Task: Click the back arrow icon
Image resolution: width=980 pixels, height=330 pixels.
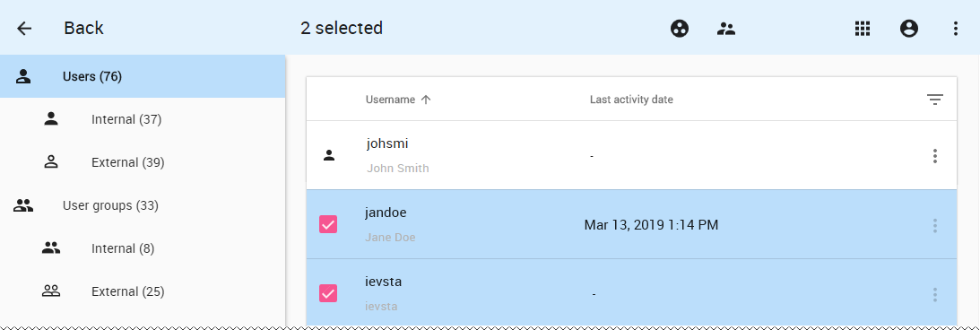Action: 23,28
